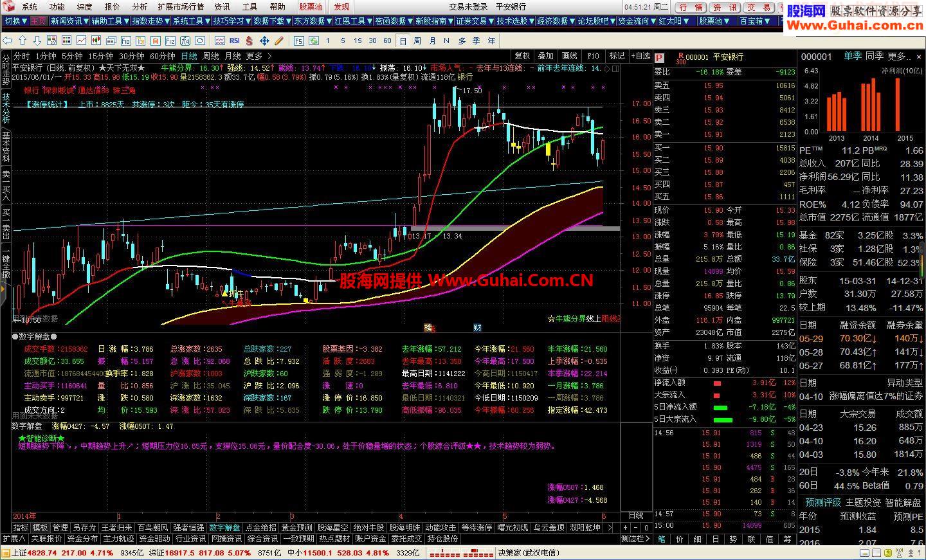Select the RSI indicator icon
Viewport: 926px width, 560px height.
pos(235,41)
